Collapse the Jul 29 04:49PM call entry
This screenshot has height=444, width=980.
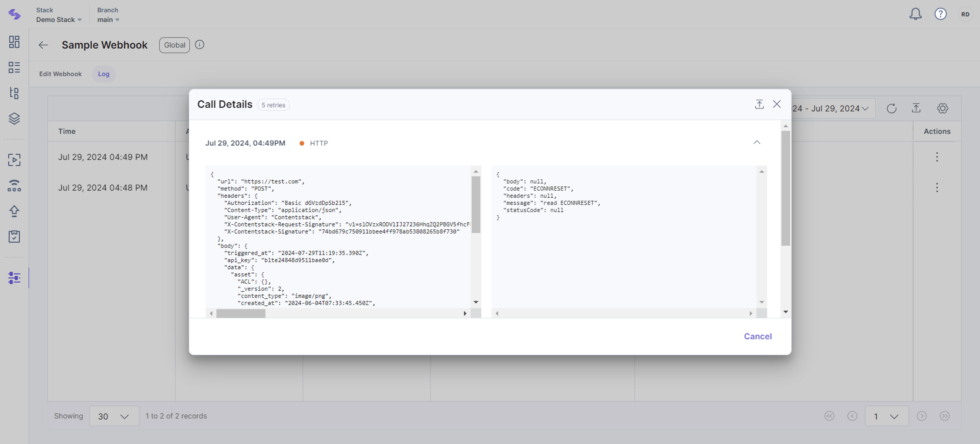(x=757, y=142)
